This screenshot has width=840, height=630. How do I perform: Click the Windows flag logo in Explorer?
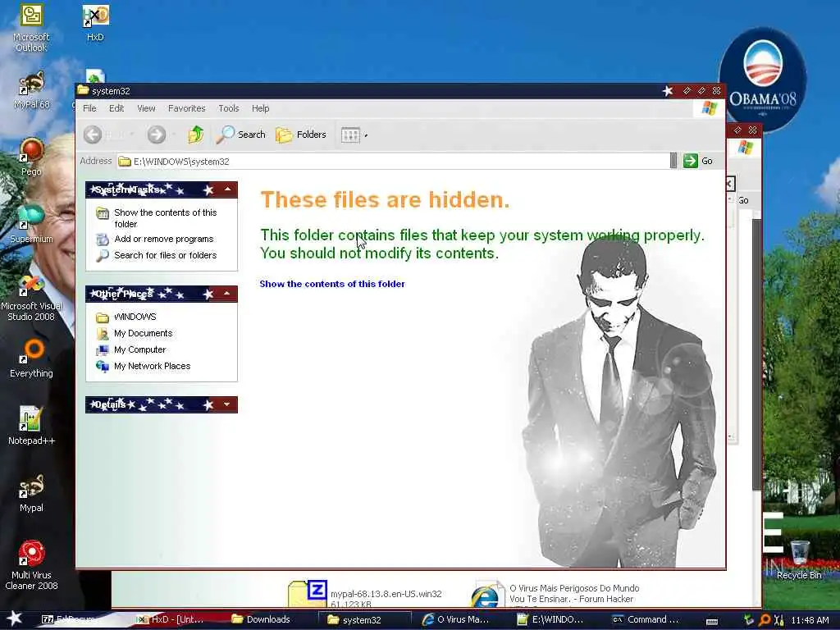[x=709, y=108]
